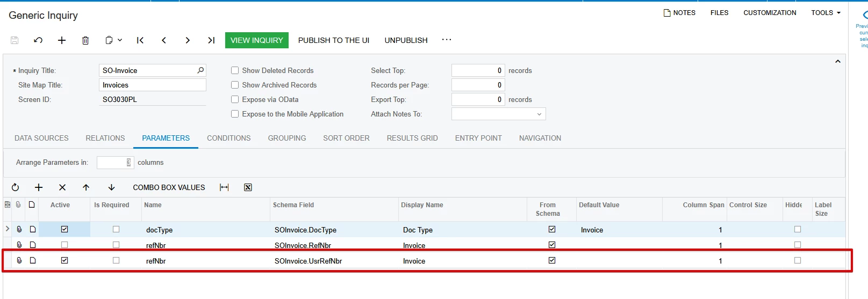
Task: Refresh the parameters grid
Action: coord(15,187)
